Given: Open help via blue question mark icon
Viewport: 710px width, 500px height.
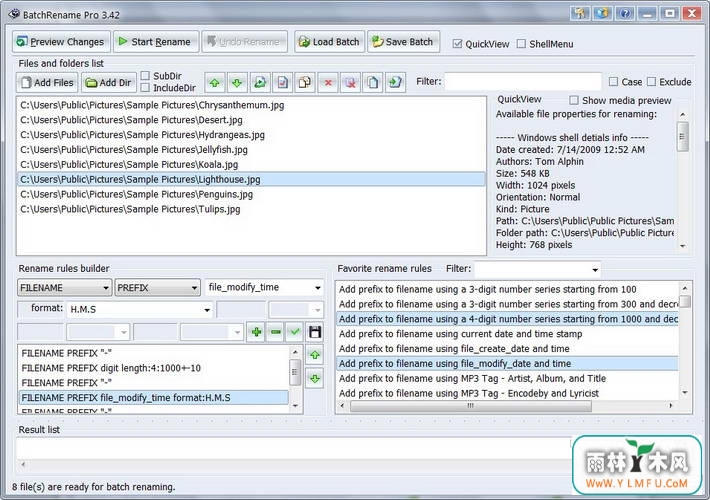Looking at the screenshot, I should click(625, 14).
